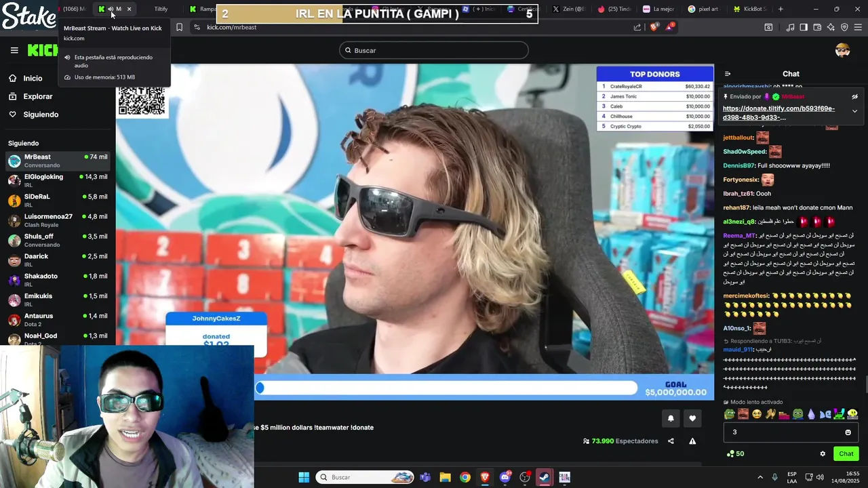The width and height of the screenshot is (868, 488).
Task: Open Brave sidebar panel toggle
Action: click(804, 27)
